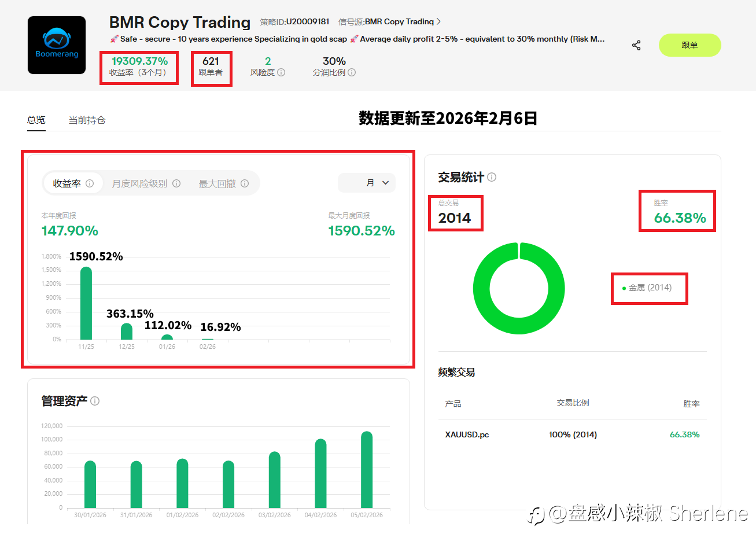Image resolution: width=756 pixels, height=545 pixels.
Task: Select the XAUUSD.pc product row
Action: pyautogui.click(x=572, y=434)
